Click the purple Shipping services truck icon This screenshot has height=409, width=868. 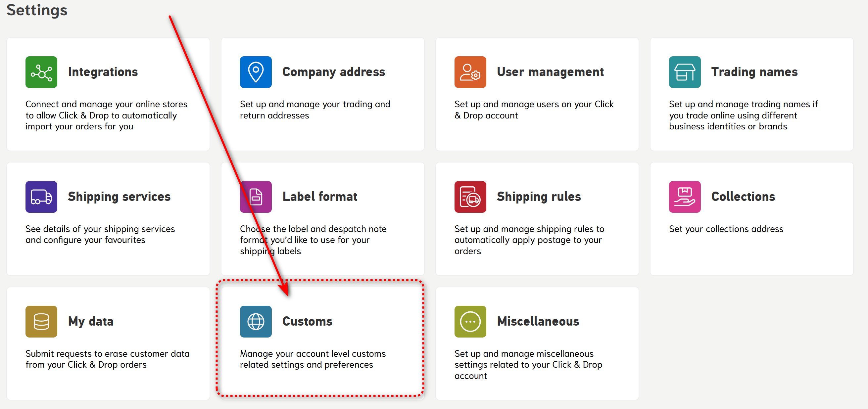[41, 197]
